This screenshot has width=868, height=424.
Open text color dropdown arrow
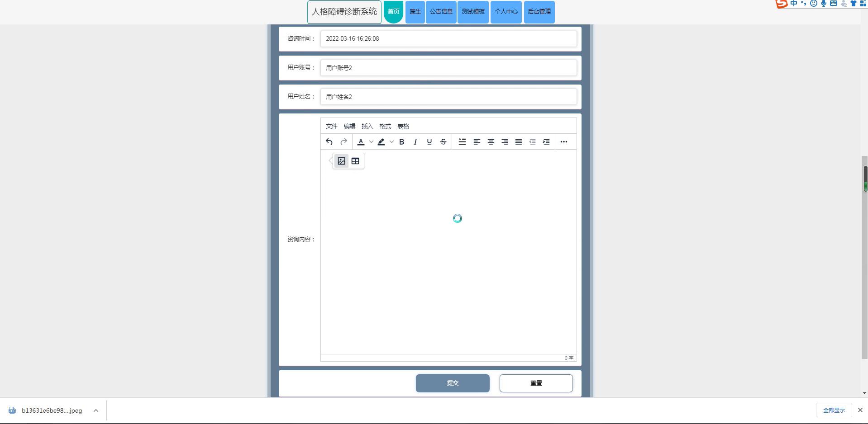371,142
